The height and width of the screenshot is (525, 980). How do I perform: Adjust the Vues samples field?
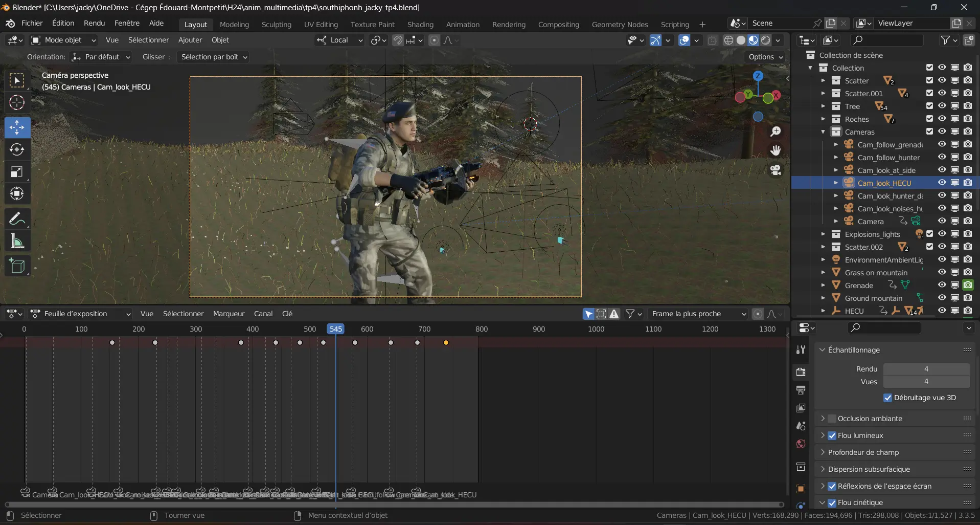926,382
